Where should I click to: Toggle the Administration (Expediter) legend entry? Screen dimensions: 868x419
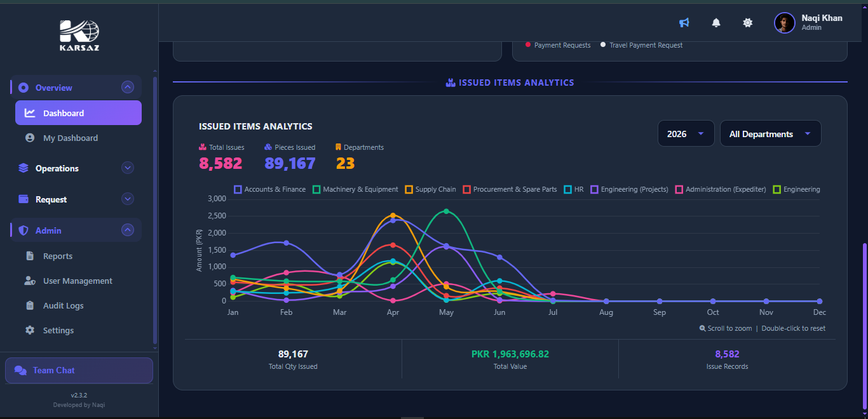[721, 189]
